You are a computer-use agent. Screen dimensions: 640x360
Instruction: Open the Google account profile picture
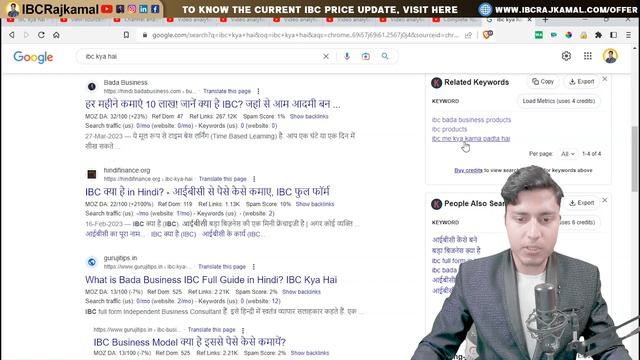(x=610, y=56)
